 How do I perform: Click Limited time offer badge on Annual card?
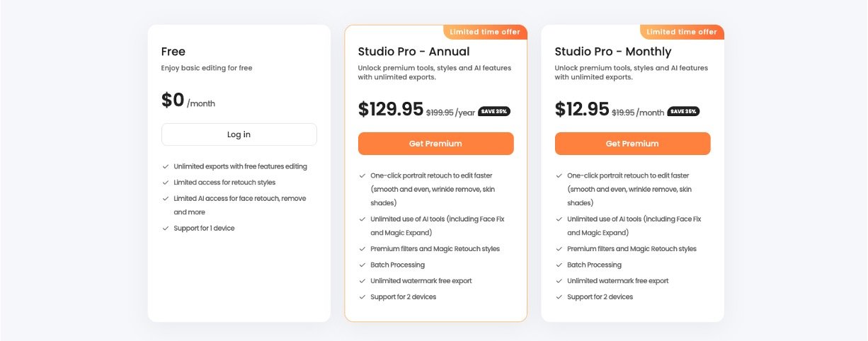[486, 32]
